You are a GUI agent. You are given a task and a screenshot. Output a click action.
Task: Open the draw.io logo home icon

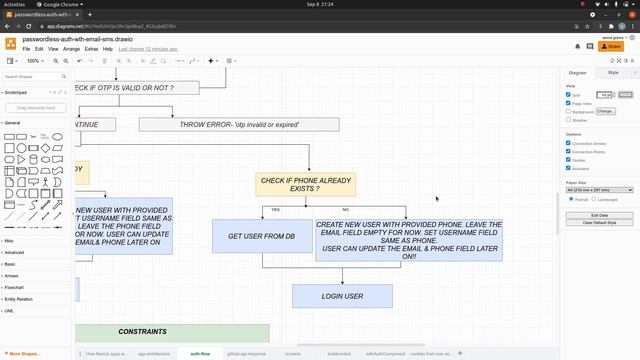11,43
